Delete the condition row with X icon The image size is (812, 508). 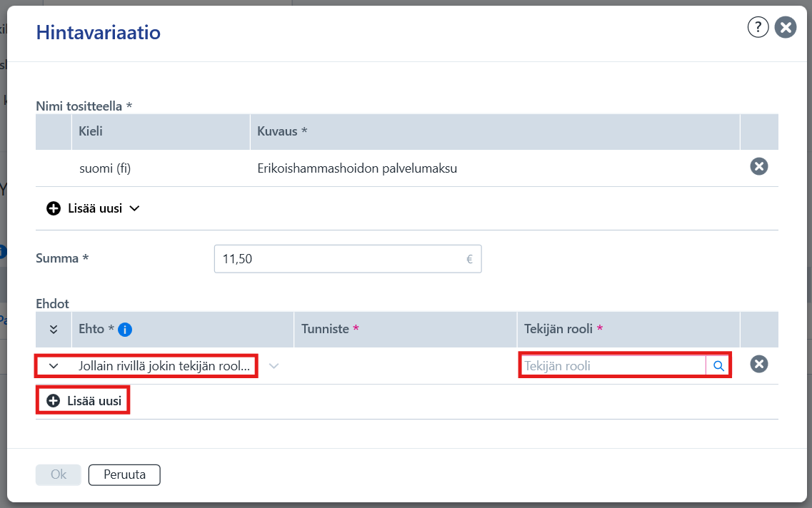tap(758, 364)
